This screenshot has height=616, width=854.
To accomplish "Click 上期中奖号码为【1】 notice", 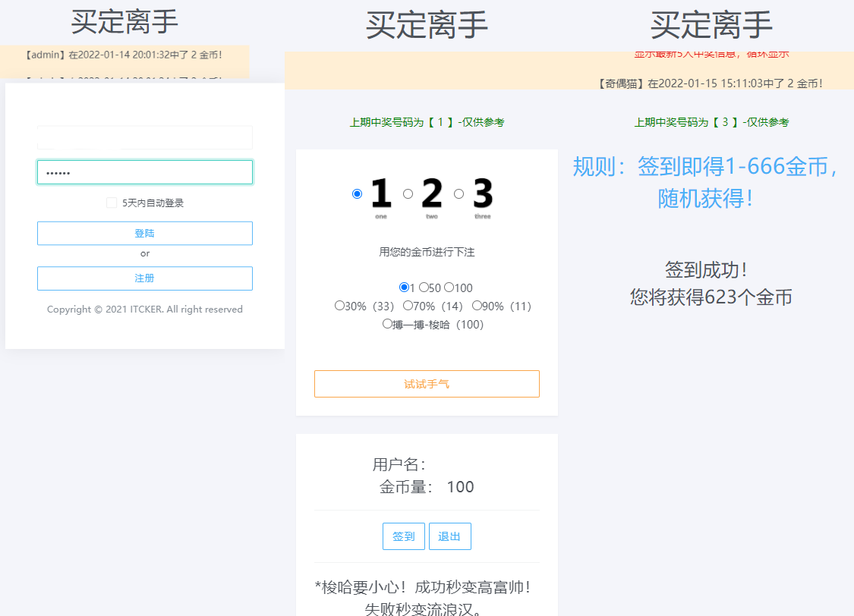I will tap(427, 122).
